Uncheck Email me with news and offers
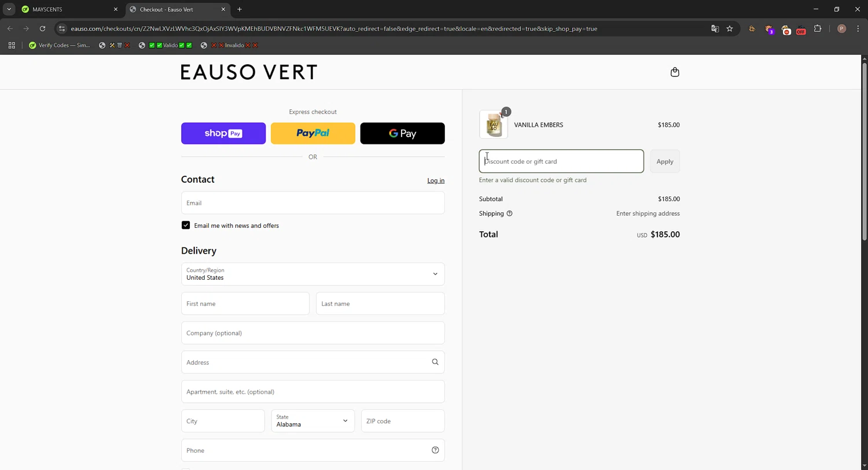 click(x=186, y=225)
